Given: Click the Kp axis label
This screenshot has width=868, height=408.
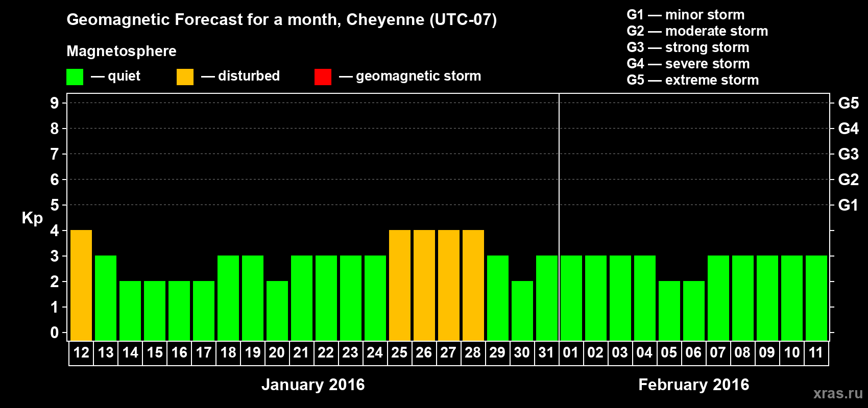Looking at the screenshot, I should (x=32, y=218).
